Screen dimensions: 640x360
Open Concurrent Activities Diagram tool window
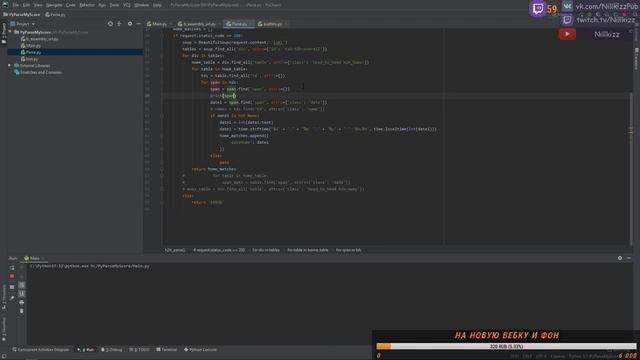[x=40, y=350]
